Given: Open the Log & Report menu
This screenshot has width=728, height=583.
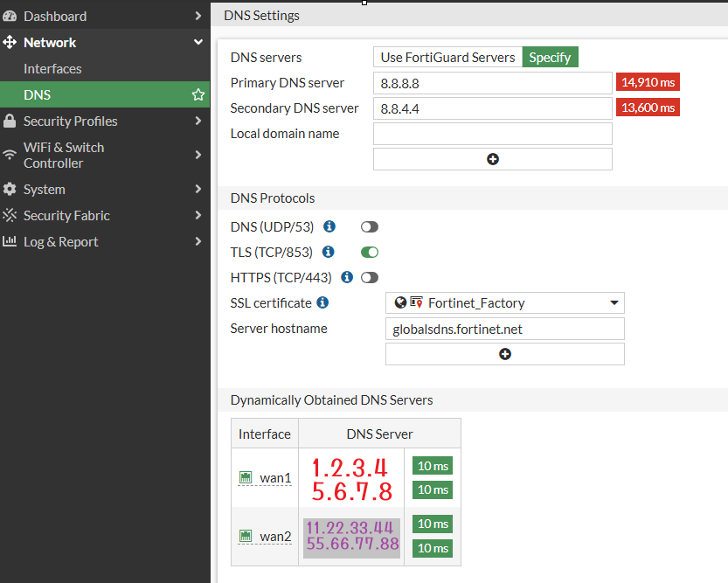Looking at the screenshot, I should pos(103,241).
